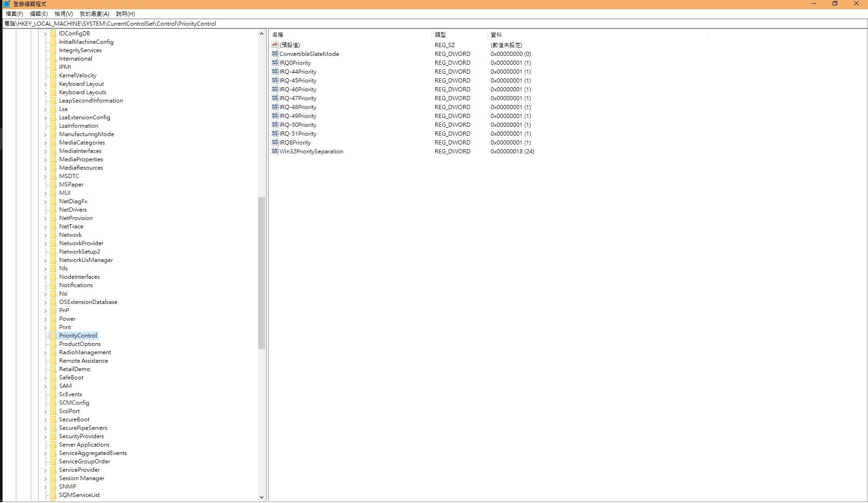Click the Win32PrioritySeparation DWORD value icon
The height and width of the screenshot is (503, 868).
point(275,152)
